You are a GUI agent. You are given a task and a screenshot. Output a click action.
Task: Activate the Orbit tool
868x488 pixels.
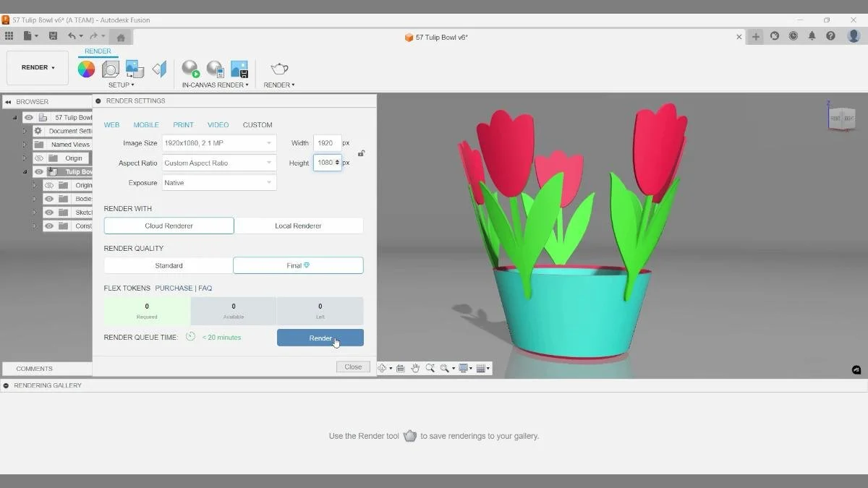tap(383, 367)
